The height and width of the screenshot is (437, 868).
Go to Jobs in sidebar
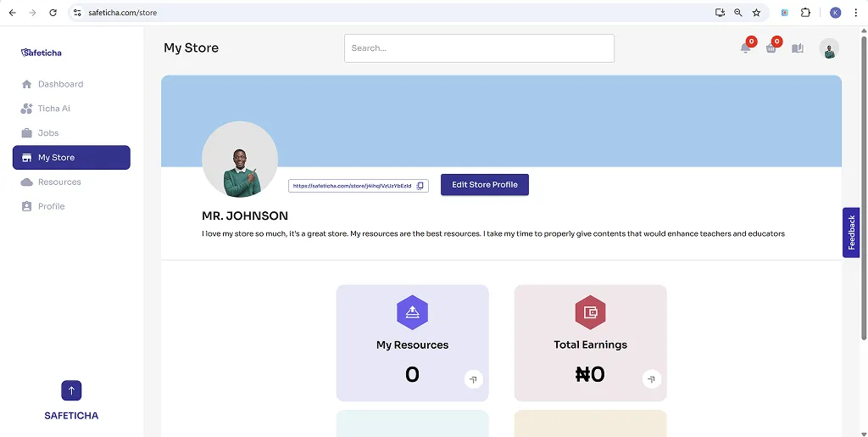click(71, 133)
